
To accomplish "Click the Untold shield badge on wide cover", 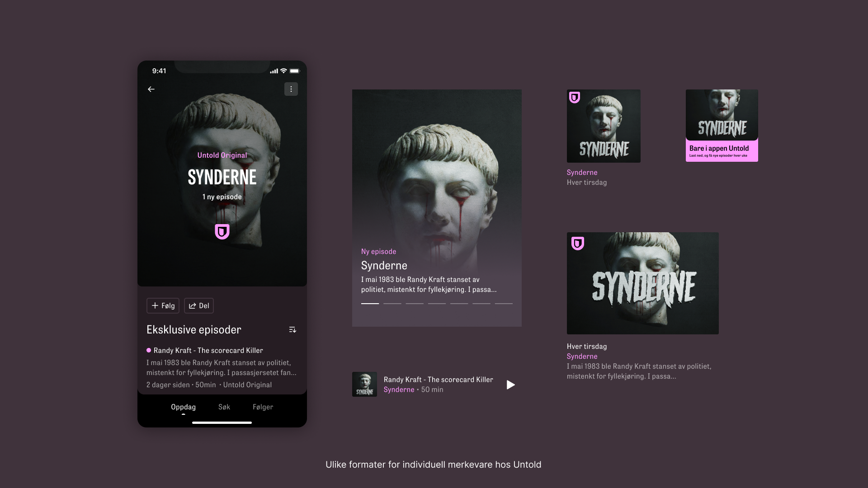I will [x=578, y=244].
